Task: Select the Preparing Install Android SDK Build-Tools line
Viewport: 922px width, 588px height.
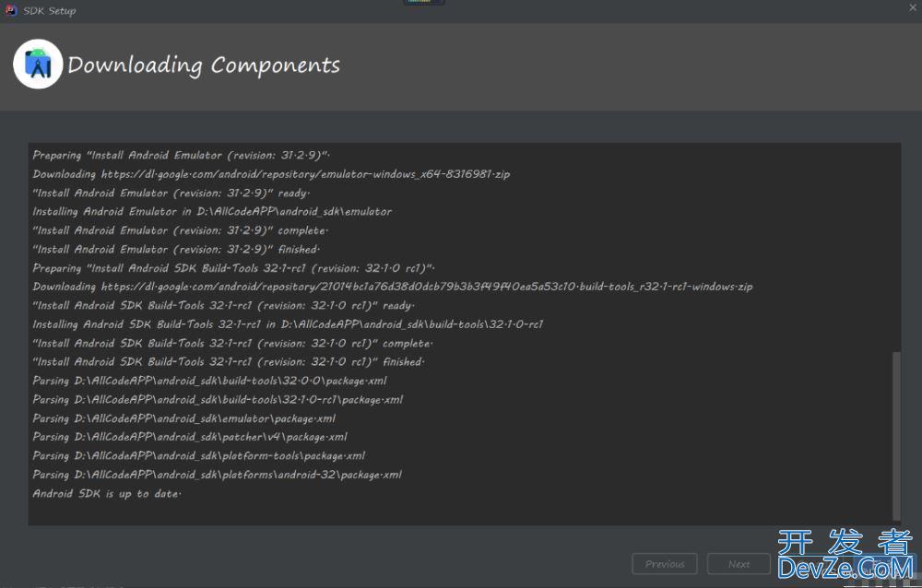Action: (233, 268)
